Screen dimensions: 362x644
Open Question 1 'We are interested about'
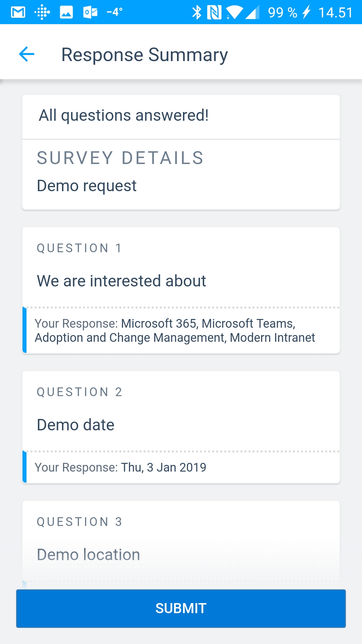(x=121, y=281)
